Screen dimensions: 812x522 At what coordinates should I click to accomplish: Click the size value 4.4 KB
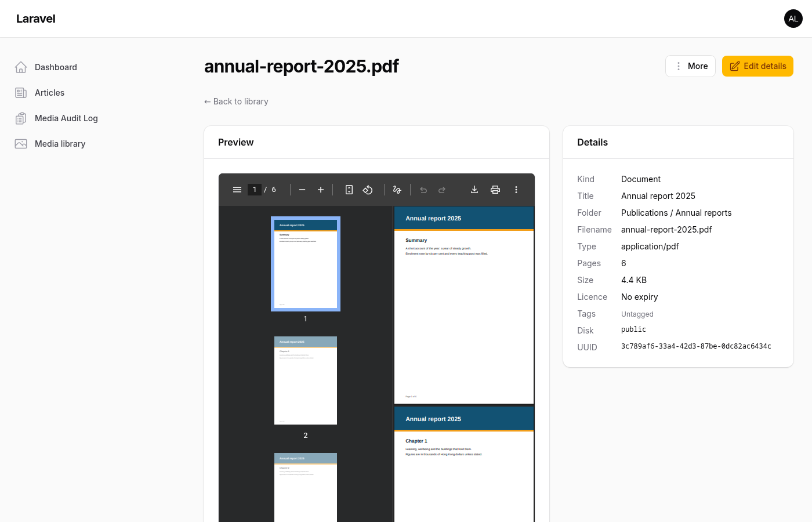(634, 280)
